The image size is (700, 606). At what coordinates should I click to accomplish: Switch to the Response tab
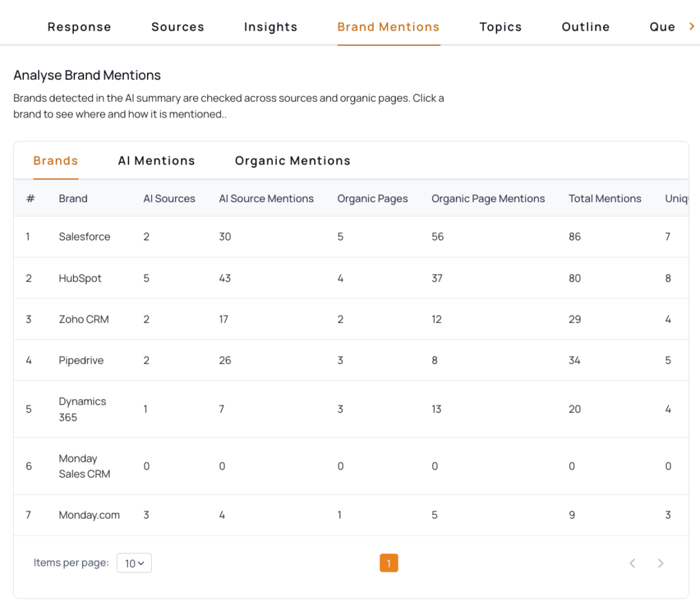coord(79,27)
